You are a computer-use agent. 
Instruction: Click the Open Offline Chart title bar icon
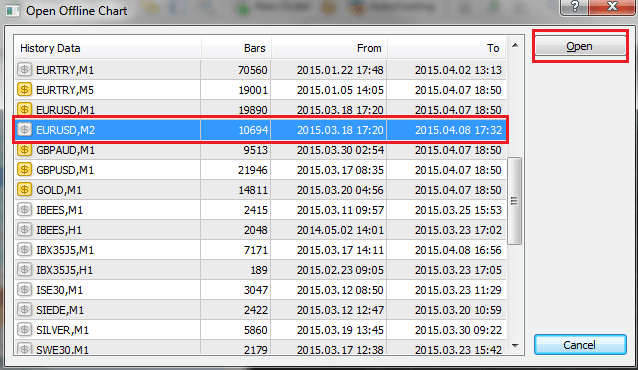pyautogui.click(x=12, y=10)
